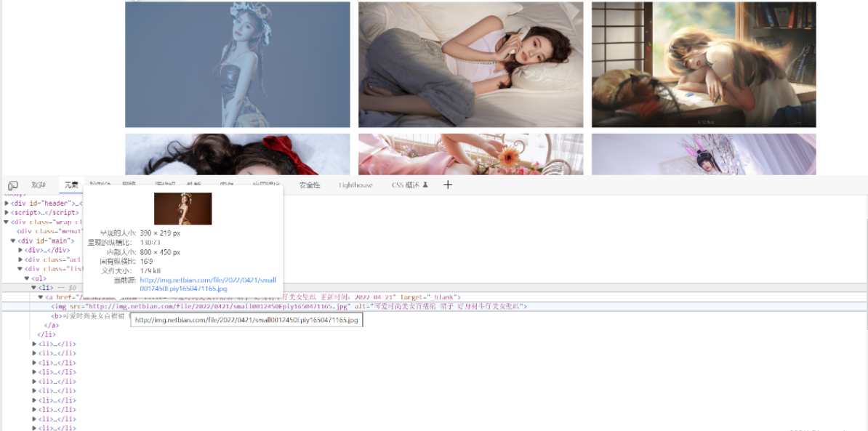The height and width of the screenshot is (431, 868).
Task: Expand the script node
Action: click(7, 212)
